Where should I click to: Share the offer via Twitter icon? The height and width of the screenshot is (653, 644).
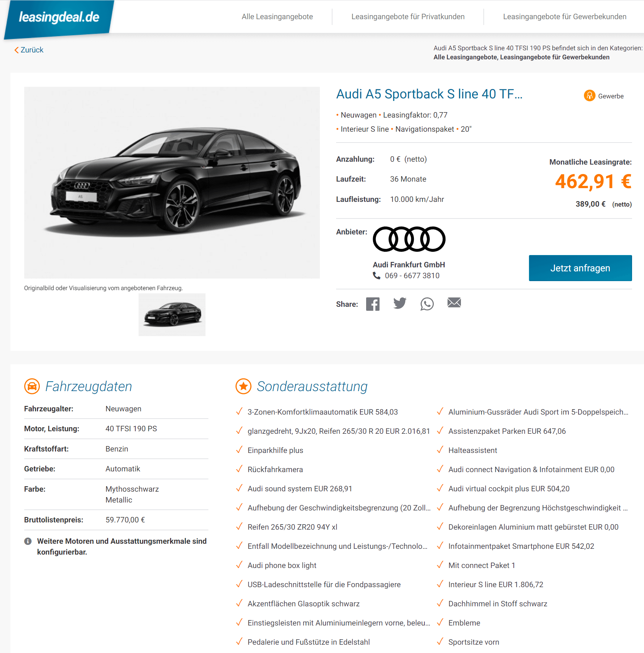pos(400,303)
